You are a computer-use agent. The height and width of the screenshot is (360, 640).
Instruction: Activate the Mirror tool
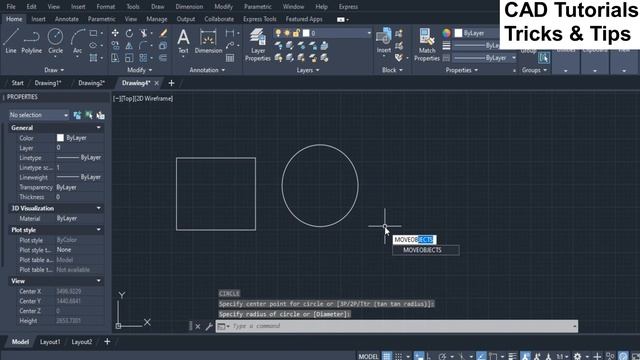pyautogui.click(x=129, y=45)
